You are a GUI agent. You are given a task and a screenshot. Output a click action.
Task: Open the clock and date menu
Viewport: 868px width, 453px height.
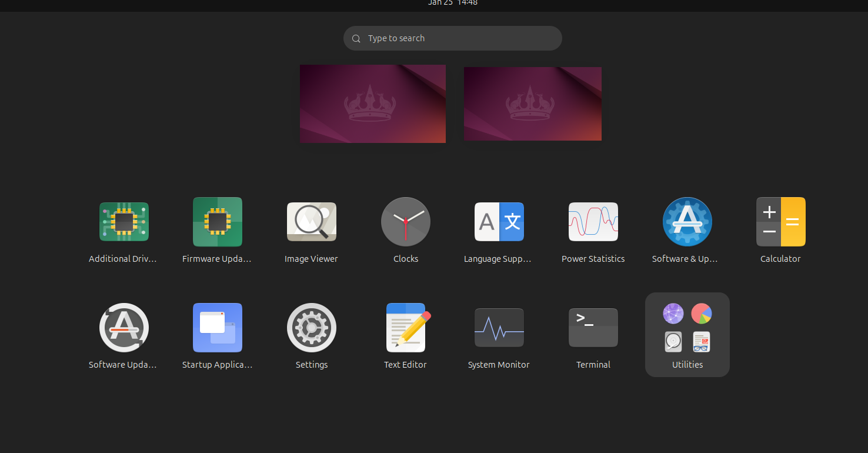pos(452,3)
